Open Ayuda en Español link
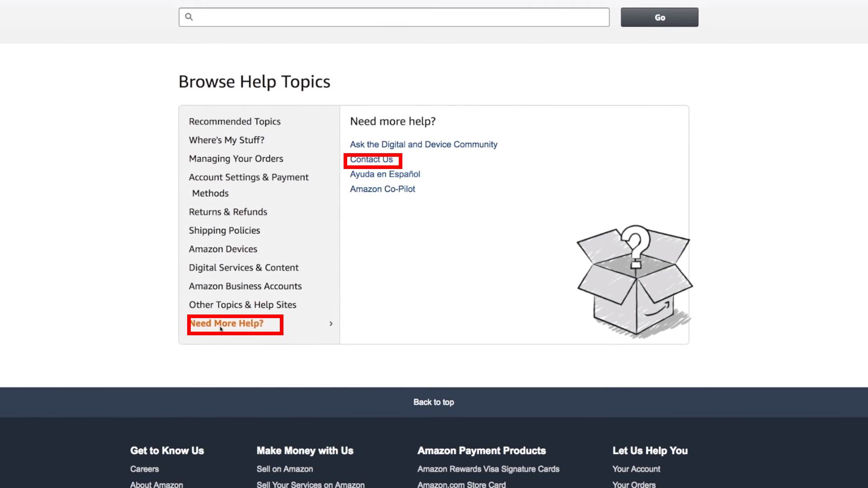This screenshot has width=868, height=488. point(385,174)
